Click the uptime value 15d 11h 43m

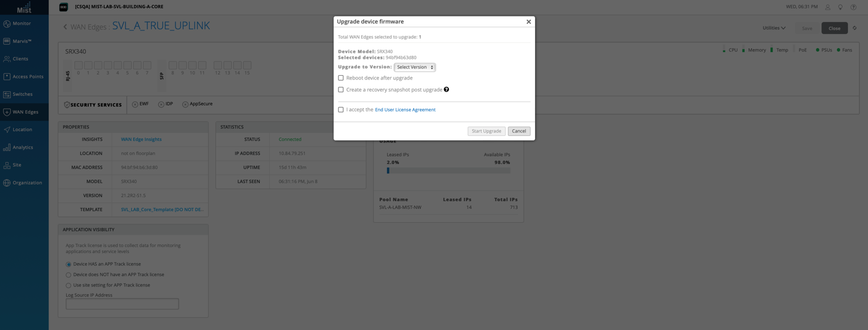(293, 167)
